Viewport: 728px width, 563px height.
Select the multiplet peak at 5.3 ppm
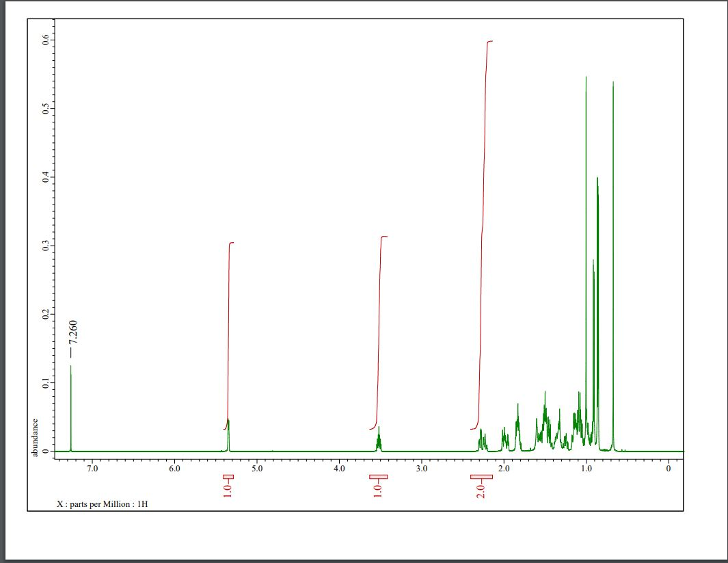pos(228,431)
